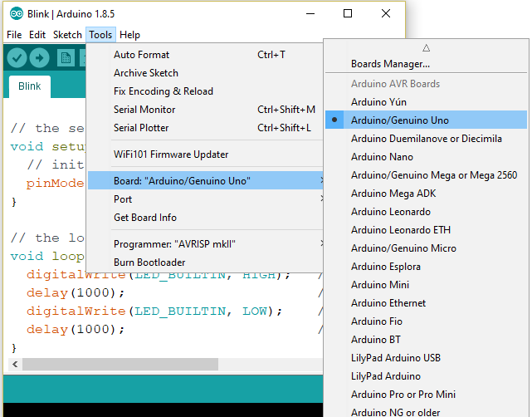
Task: Minimize the Arduino window
Action: pyautogui.click(x=310, y=13)
